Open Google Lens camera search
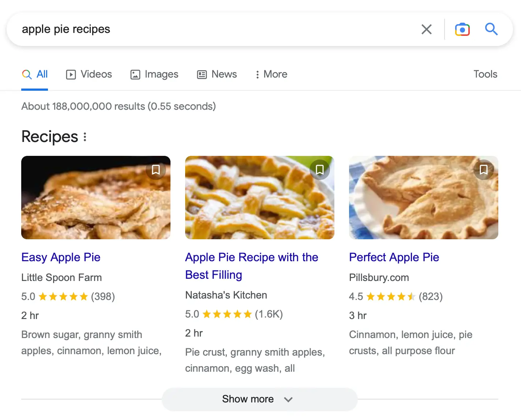This screenshot has height=420, width=521. pos(462,29)
